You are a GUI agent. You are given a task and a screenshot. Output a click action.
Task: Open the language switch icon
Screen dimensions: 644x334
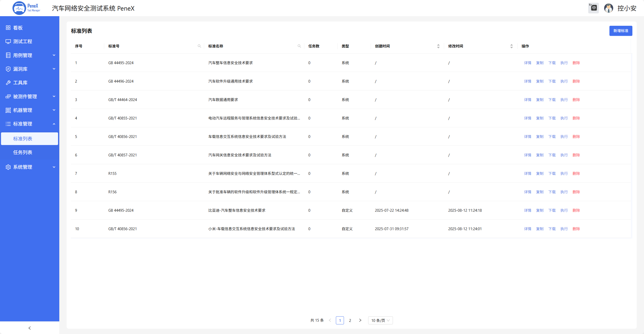[593, 8]
